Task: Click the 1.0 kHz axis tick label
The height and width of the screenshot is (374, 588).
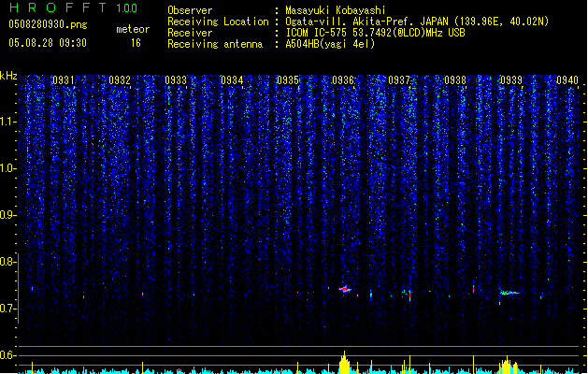Action: click(8, 168)
